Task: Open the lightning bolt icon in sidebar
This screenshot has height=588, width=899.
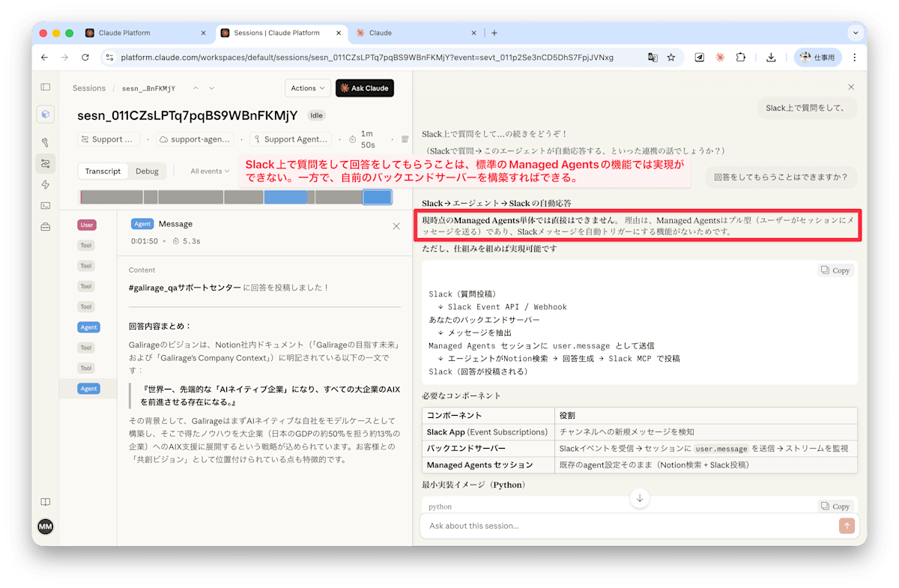Action: [x=46, y=184]
